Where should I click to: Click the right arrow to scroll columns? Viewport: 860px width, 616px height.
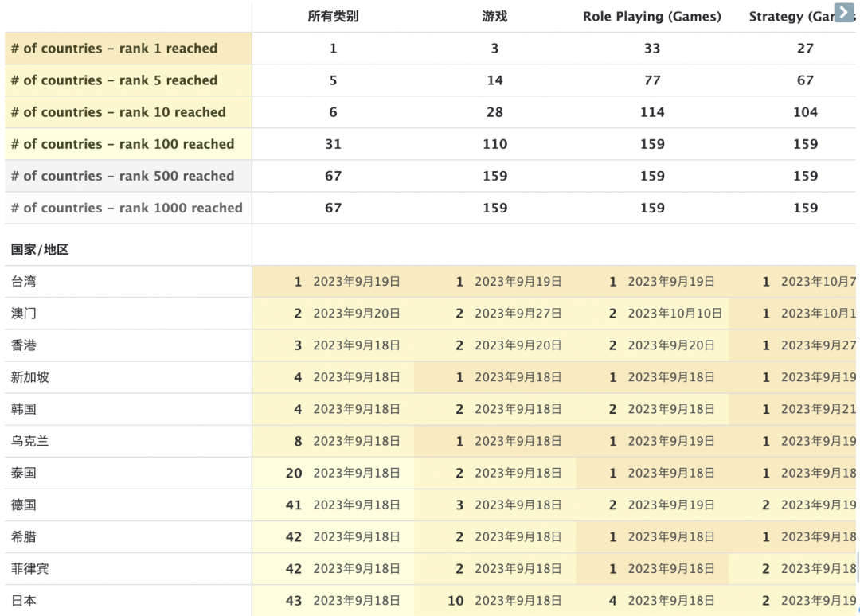[x=842, y=12]
